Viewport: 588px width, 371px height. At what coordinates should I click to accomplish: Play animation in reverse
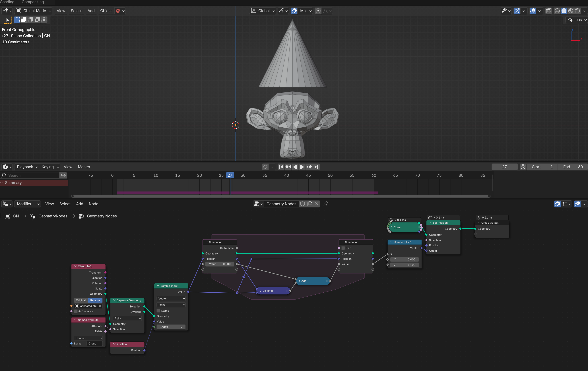click(295, 167)
